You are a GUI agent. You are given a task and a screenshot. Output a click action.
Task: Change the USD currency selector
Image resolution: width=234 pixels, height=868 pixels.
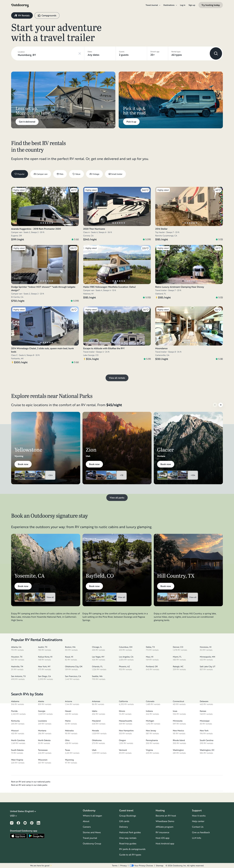13,816
